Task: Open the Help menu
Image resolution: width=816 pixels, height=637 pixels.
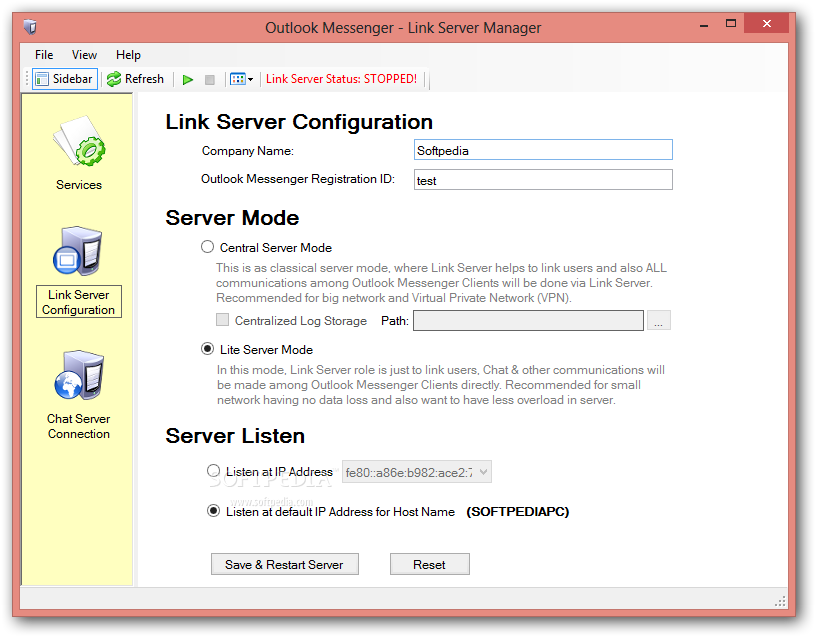Action: pyautogui.click(x=128, y=55)
